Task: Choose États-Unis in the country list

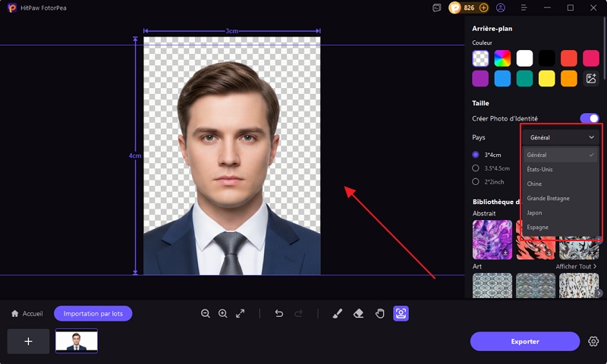Action: 561,169
